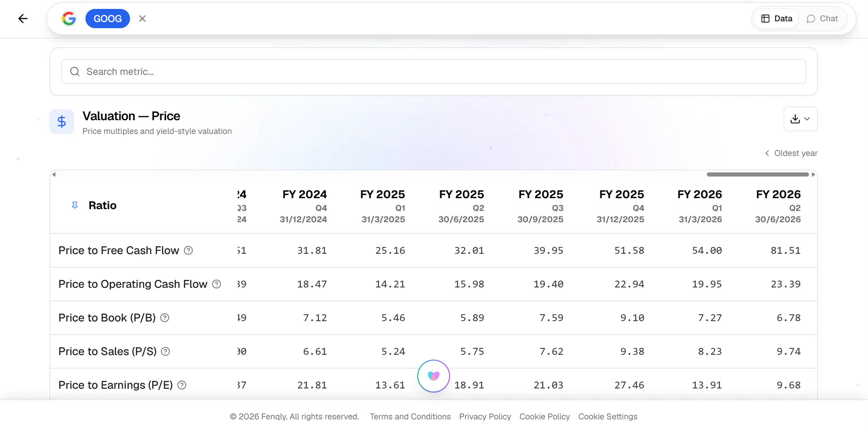Click the scroll-left arrow of the table
Image resolution: width=868 pixels, height=430 pixels.
[x=54, y=174]
